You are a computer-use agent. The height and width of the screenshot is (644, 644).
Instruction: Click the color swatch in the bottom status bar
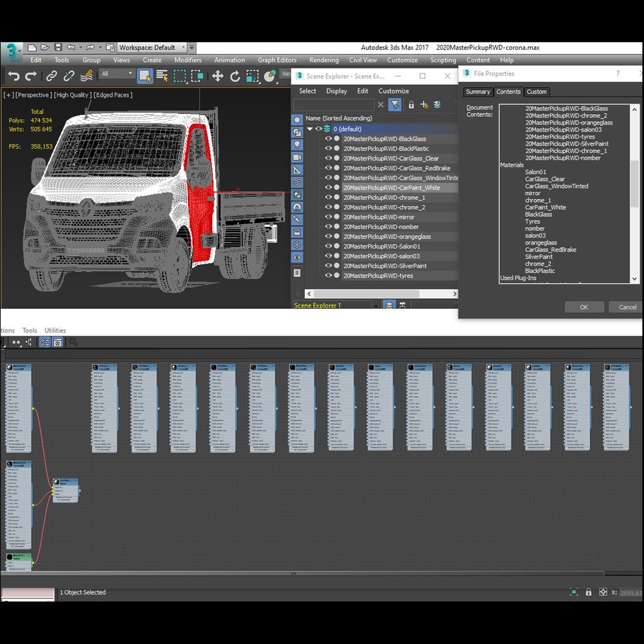tap(27, 592)
